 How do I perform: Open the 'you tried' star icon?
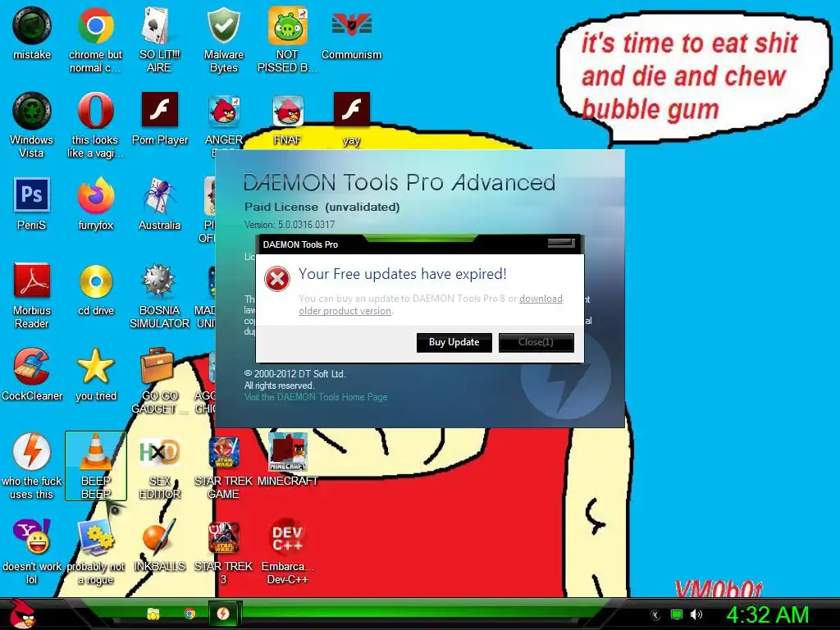click(x=95, y=367)
